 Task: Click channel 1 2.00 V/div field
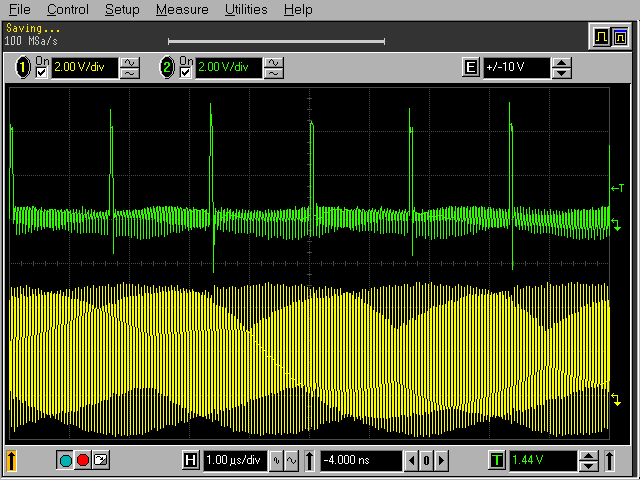tap(84, 67)
